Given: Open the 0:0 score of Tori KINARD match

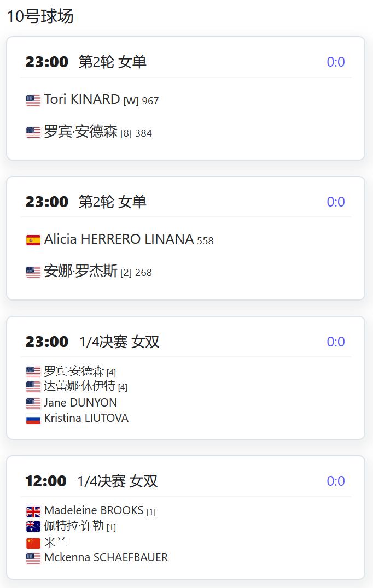Looking at the screenshot, I should (335, 62).
